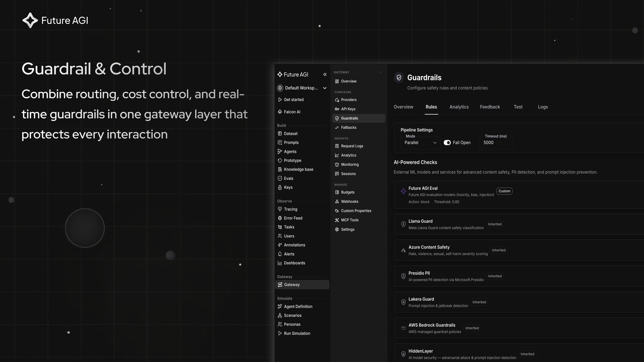Click the Dashboards chart icon
The image size is (644, 362).
pyautogui.click(x=280, y=263)
